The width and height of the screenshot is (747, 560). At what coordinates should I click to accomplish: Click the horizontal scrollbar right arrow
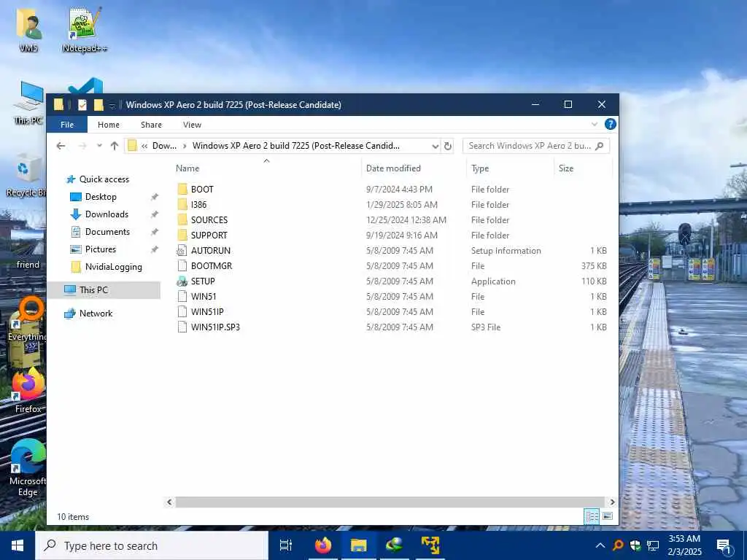click(x=612, y=502)
